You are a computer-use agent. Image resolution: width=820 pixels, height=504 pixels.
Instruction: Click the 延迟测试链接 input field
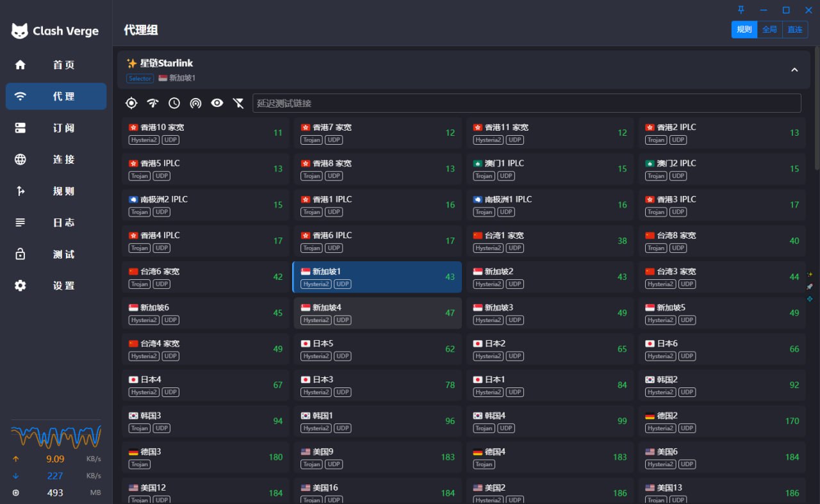[526, 103]
